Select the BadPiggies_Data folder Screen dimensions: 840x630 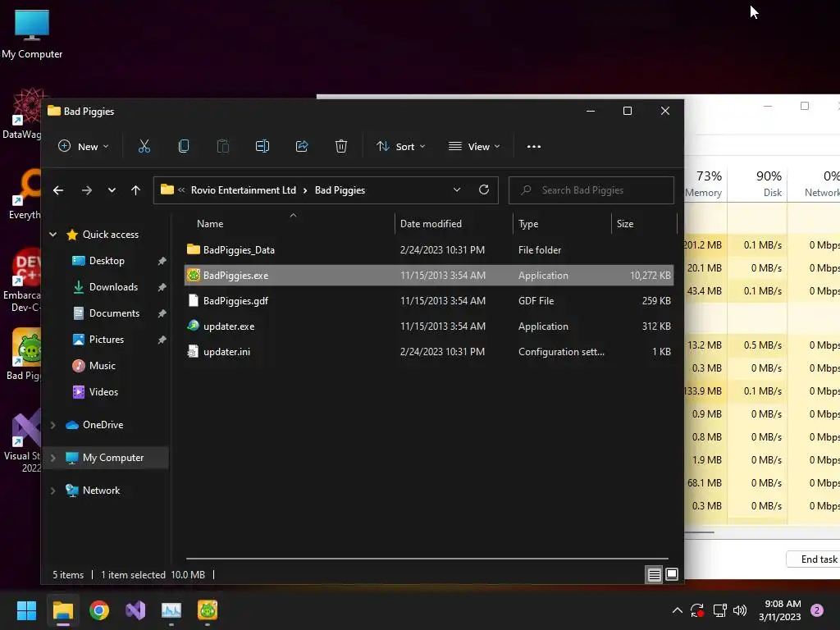click(428, 250)
